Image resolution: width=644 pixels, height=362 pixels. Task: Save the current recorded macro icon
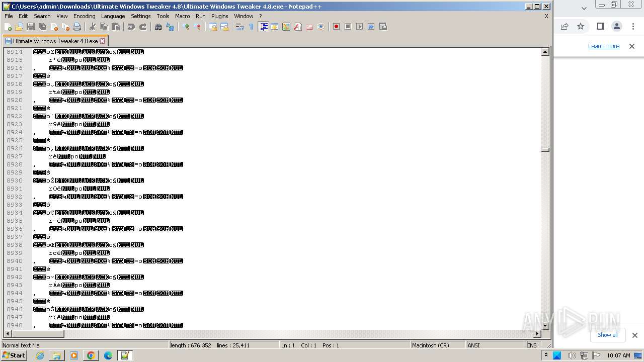(x=382, y=27)
